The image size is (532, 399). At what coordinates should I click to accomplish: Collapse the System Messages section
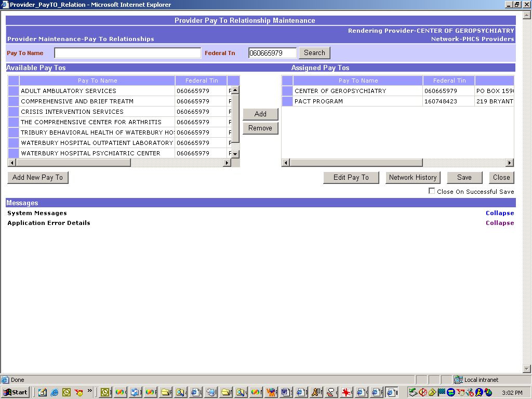click(499, 213)
